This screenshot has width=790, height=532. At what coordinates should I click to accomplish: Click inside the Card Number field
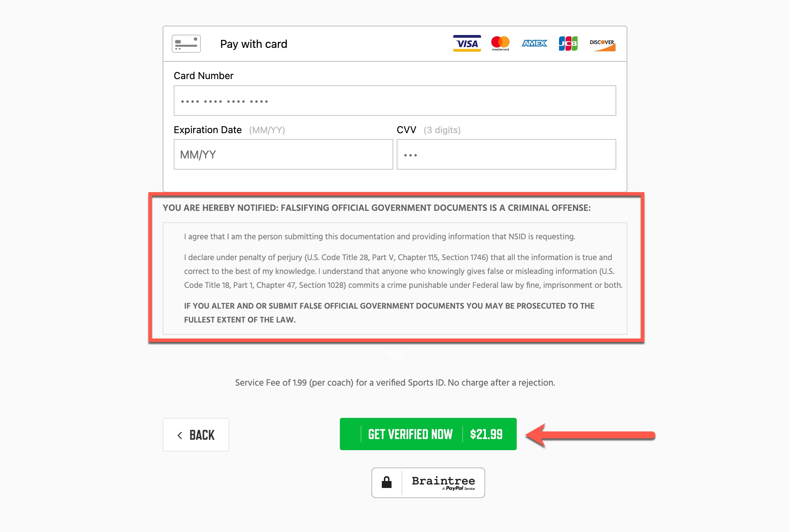point(395,101)
